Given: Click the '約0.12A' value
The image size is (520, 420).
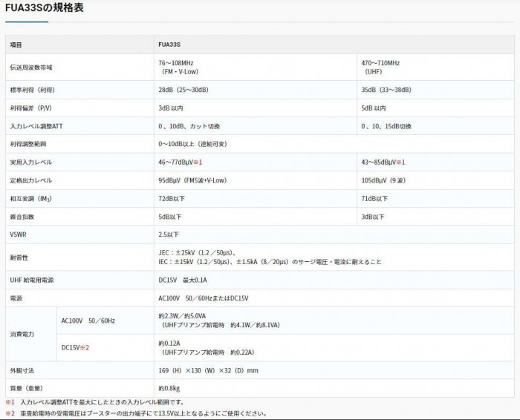Looking at the screenshot, I should click(x=169, y=343).
